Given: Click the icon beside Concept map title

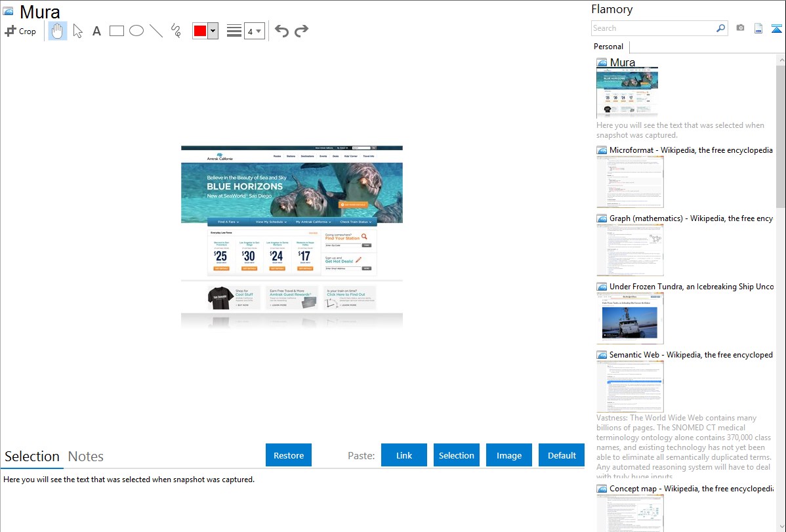Looking at the screenshot, I should click(602, 489).
